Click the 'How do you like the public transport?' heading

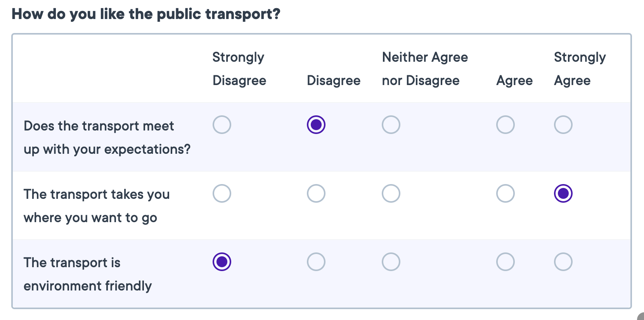pos(146,14)
